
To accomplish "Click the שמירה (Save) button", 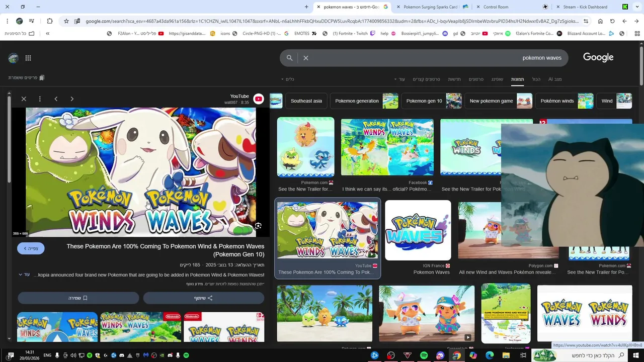I will 78,298.
